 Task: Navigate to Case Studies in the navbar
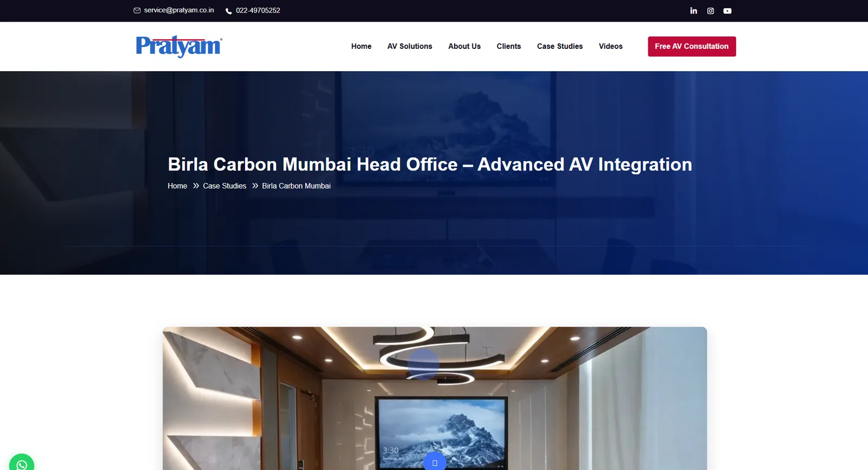[560, 47]
